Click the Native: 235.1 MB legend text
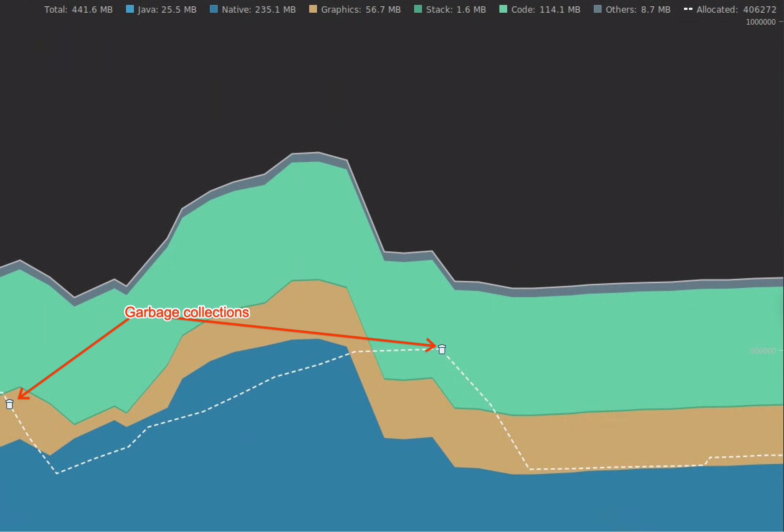The image size is (784, 532). click(259, 10)
